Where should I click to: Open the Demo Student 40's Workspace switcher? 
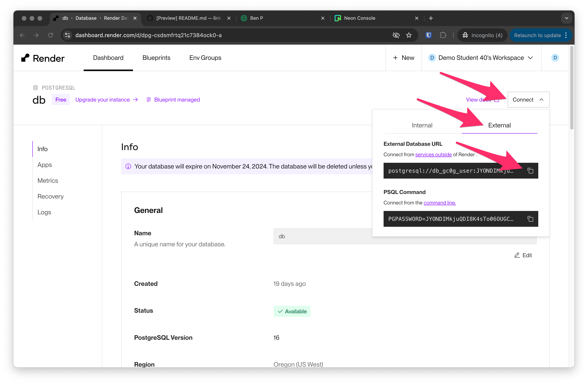pyautogui.click(x=481, y=58)
